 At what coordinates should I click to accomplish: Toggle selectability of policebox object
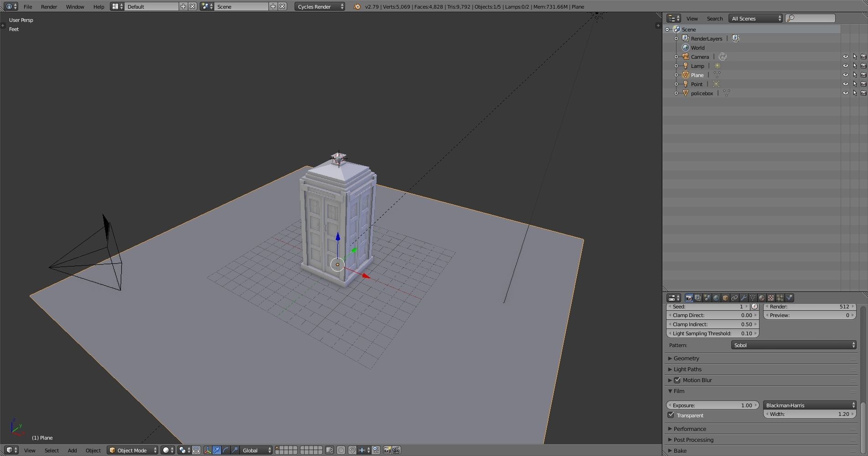coord(855,93)
